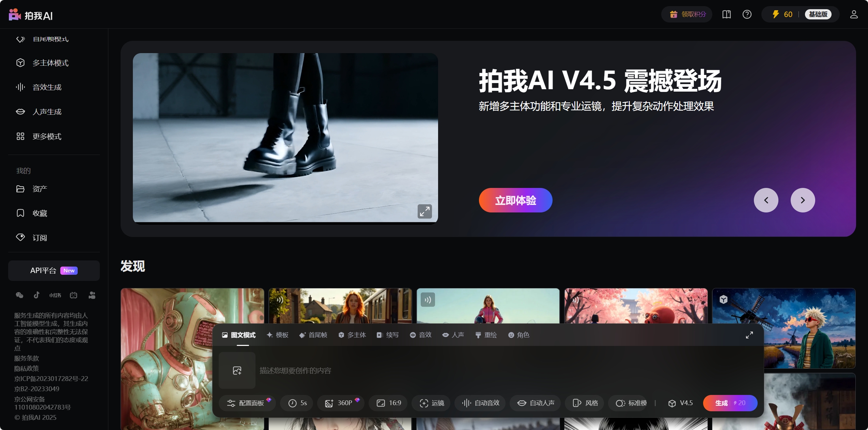Image resolution: width=868 pixels, height=430 pixels.
Task: Switch to the 首尾帧 tab
Action: click(313, 335)
